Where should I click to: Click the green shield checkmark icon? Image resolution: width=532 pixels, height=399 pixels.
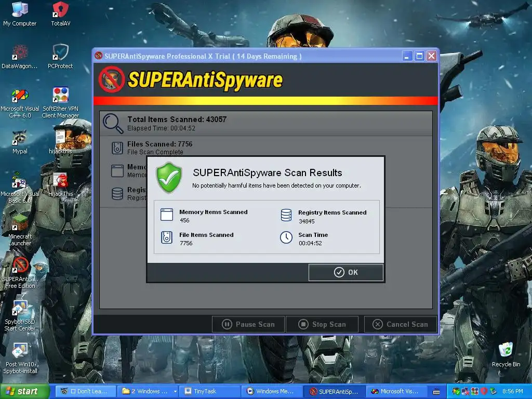(x=169, y=178)
